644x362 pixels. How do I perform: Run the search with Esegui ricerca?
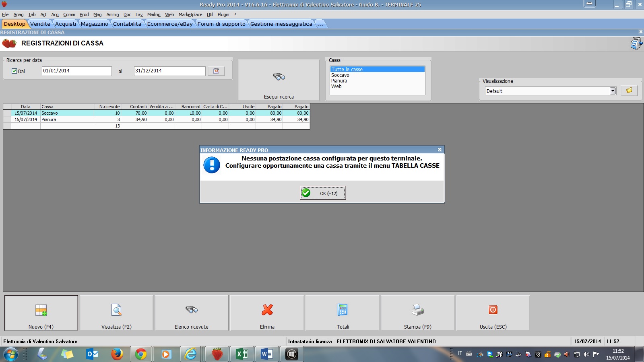click(279, 80)
